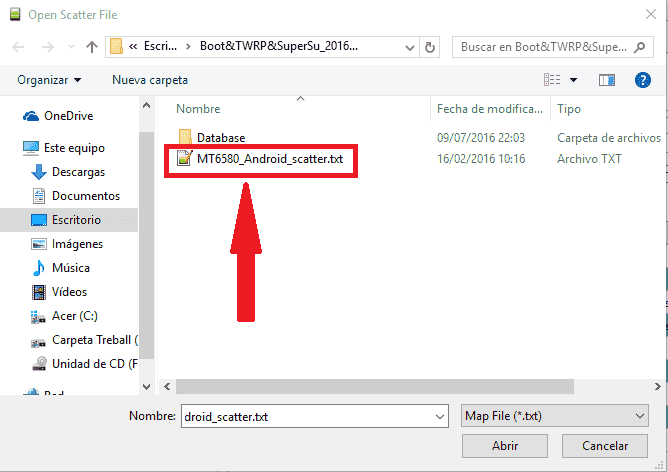Click the Abrir button

pos(505,446)
